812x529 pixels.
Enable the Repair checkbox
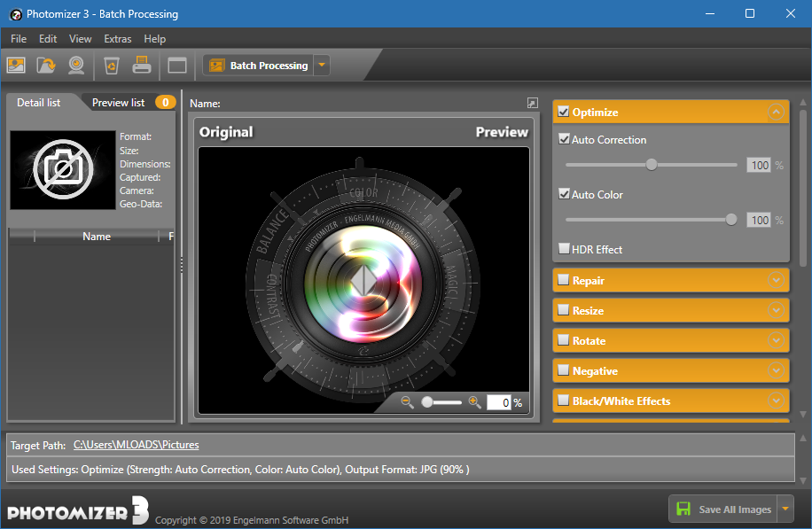(x=564, y=280)
